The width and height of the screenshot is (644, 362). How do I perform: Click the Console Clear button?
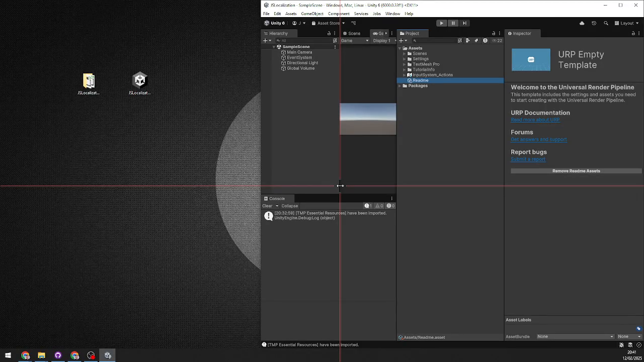pyautogui.click(x=267, y=206)
